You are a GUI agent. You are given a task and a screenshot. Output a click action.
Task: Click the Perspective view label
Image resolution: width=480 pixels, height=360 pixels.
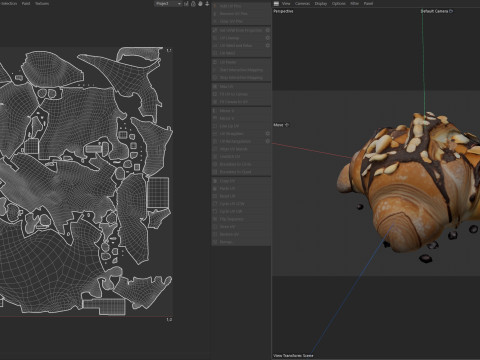[283, 11]
